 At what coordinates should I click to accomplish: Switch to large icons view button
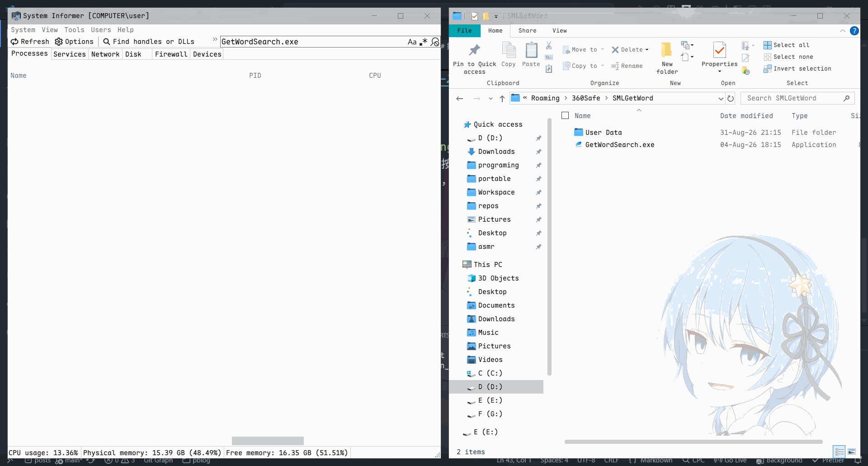tap(852, 452)
